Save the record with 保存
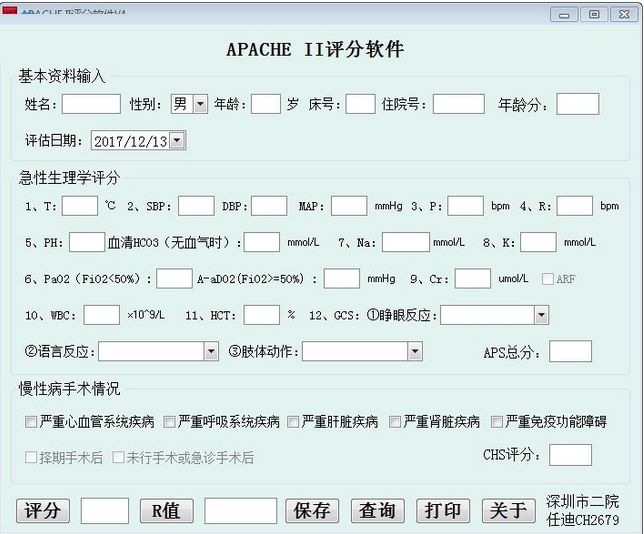 (312, 511)
